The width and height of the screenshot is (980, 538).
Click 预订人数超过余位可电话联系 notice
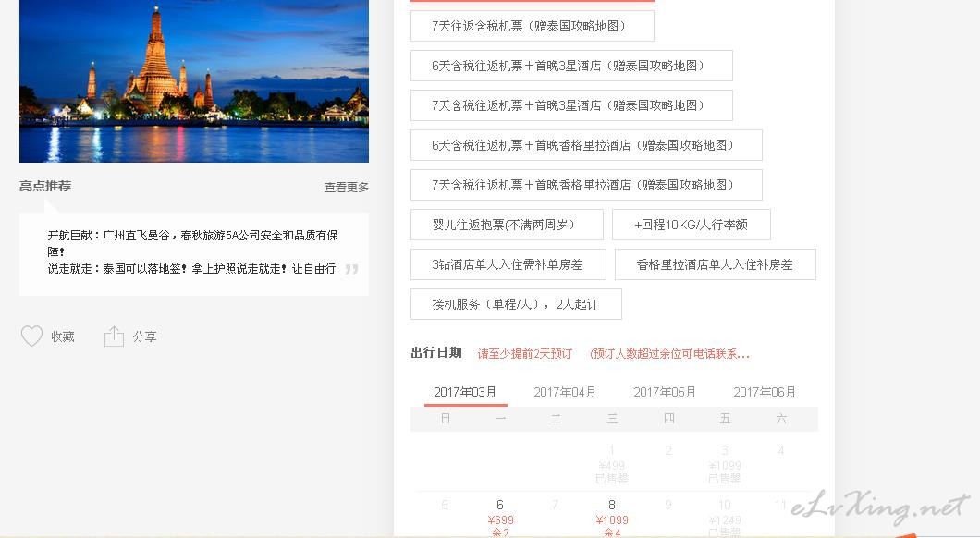pyautogui.click(x=670, y=354)
